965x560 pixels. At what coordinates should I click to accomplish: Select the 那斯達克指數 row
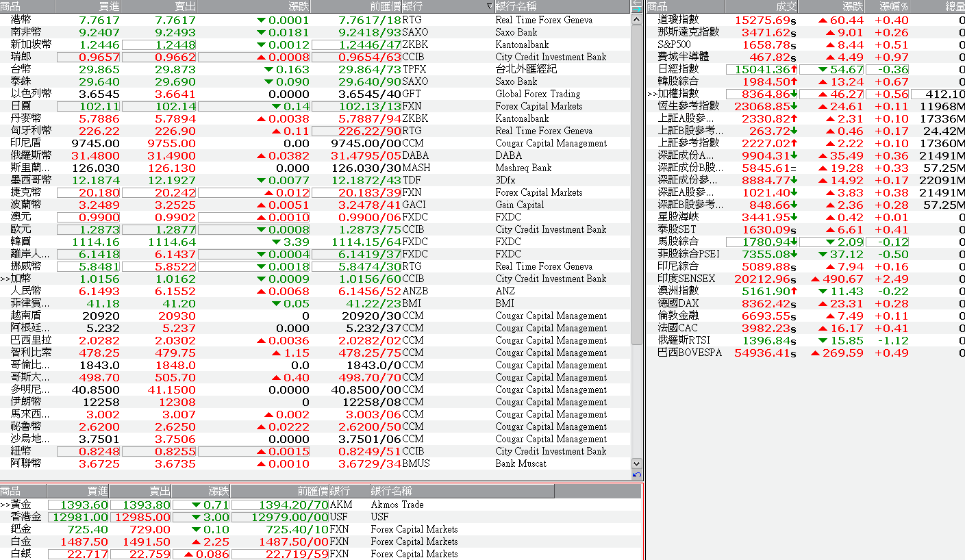(x=806, y=32)
